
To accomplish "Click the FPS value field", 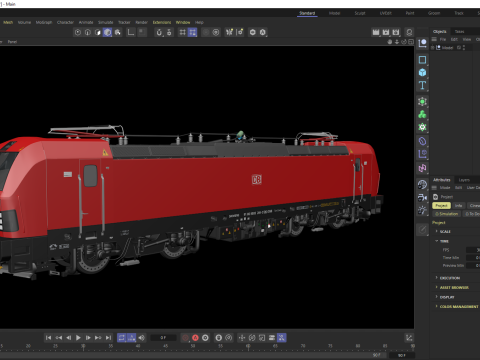I will 473,250.
